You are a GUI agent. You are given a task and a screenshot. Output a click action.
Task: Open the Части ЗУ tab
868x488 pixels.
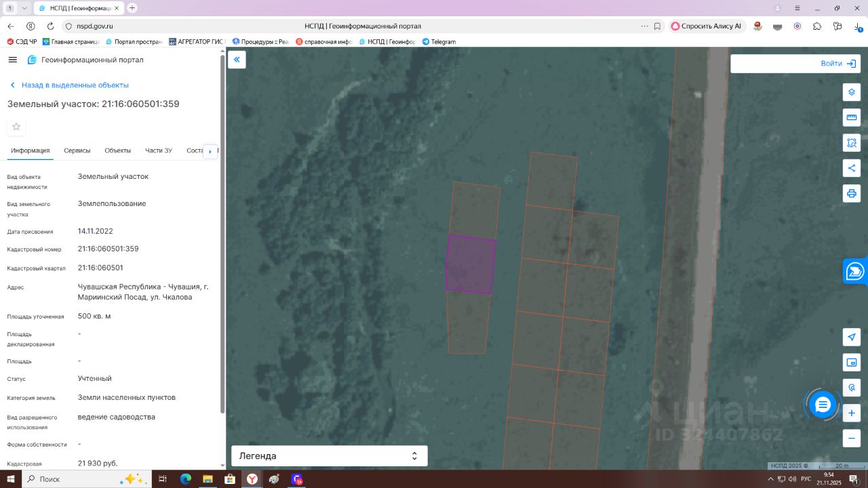159,150
